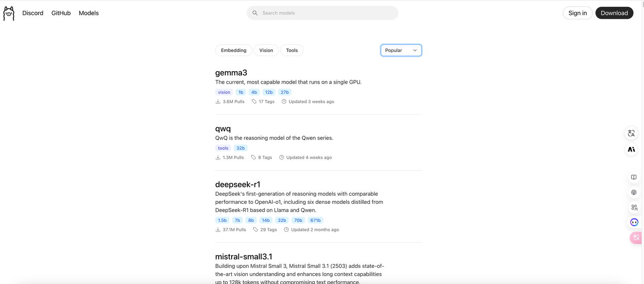This screenshot has width=644, height=284.
Task: Enable the Vision filter
Action: [x=266, y=50]
